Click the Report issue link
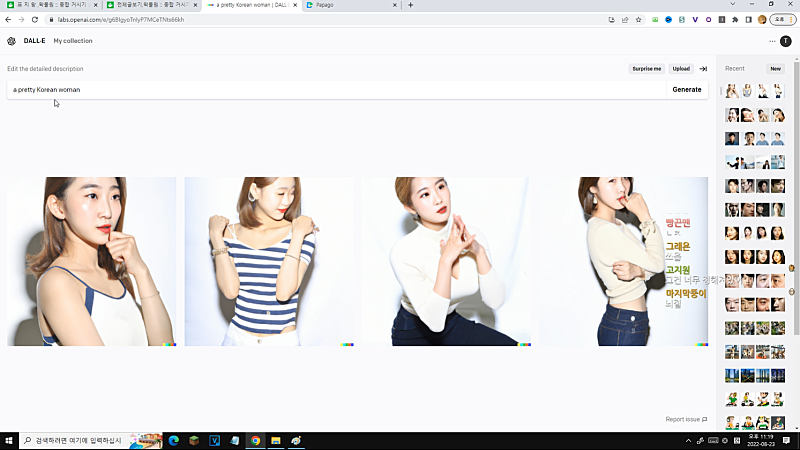Screen dimensions: 800x450 (686, 419)
